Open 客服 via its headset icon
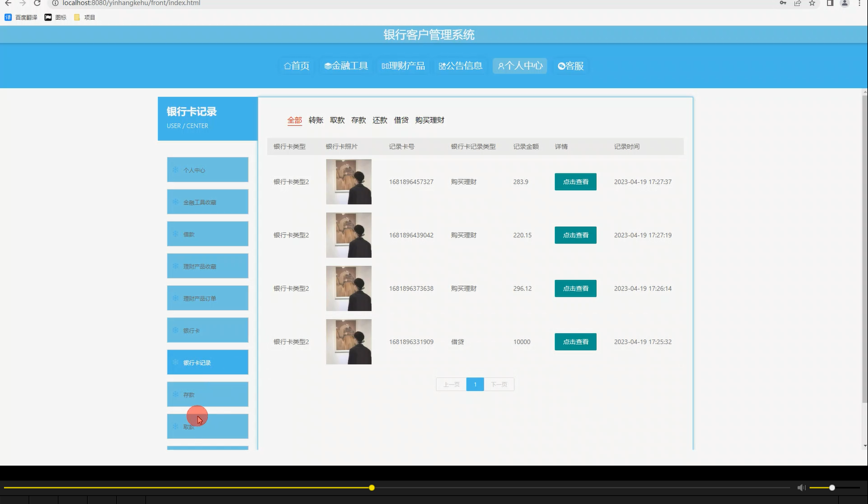Image resolution: width=868 pixels, height=504 pixels. 562,66
